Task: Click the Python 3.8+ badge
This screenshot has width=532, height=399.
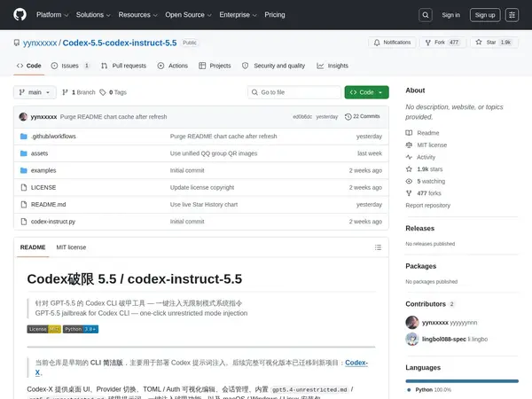Action: click(x=81, y=329)
